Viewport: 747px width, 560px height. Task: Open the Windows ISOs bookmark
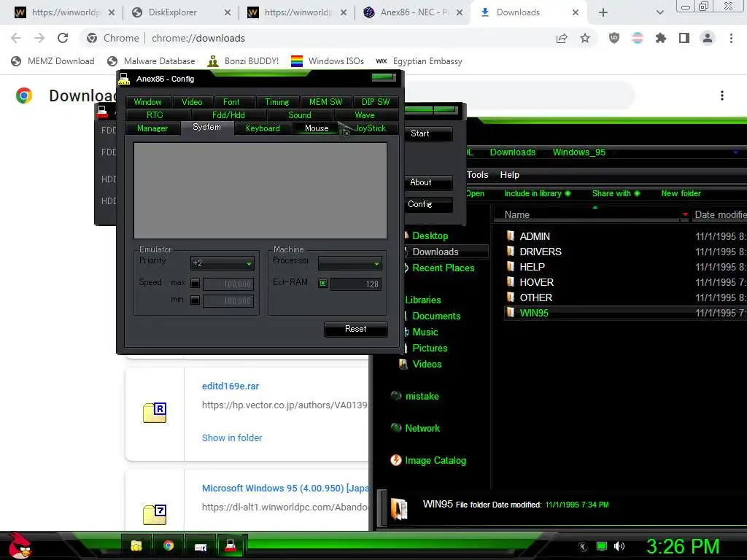click(x=328, y=61)
